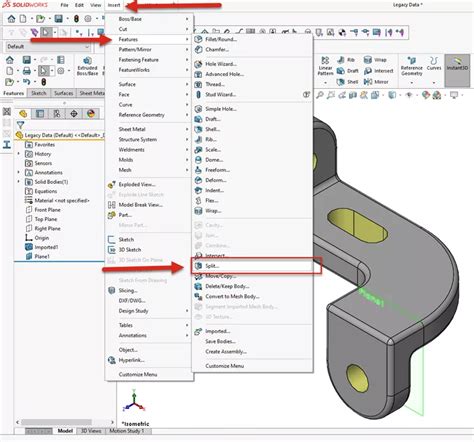The image size is (474, 442).
Task: Select Plane1 in the feature tree
Action: [38, 256]
